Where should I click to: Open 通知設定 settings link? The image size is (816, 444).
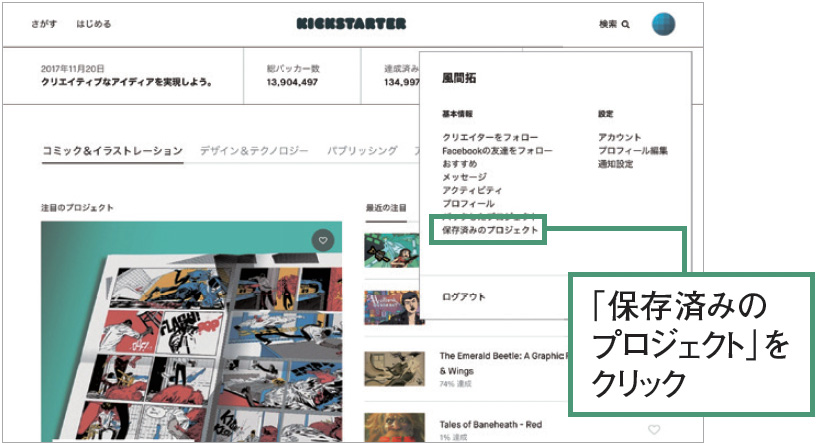tap(615, 164)
